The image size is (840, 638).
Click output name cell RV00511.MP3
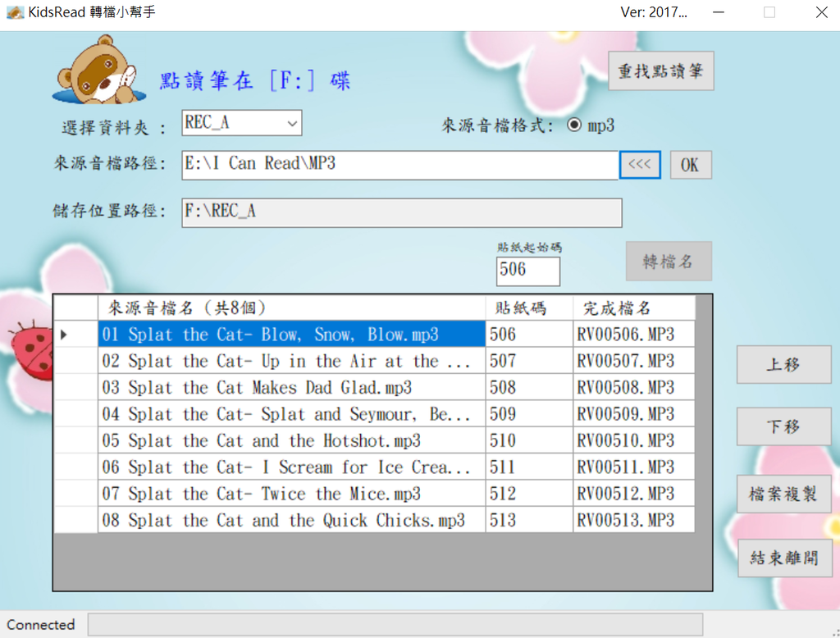[634, 467]
